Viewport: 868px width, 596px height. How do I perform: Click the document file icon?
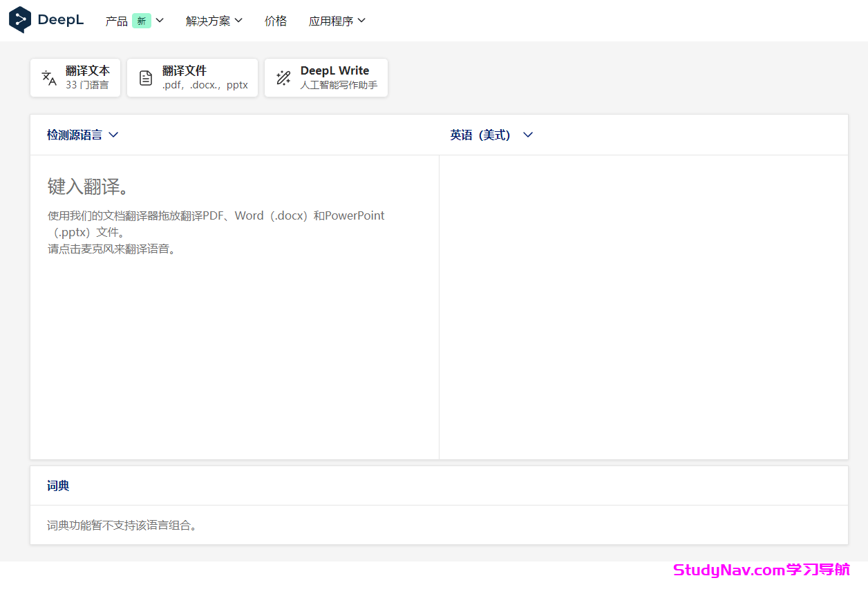pos(146,77)
